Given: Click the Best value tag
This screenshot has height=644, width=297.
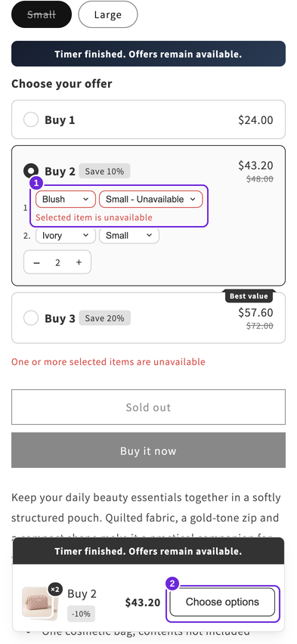Looking at the screenshot, I should 249,296.
